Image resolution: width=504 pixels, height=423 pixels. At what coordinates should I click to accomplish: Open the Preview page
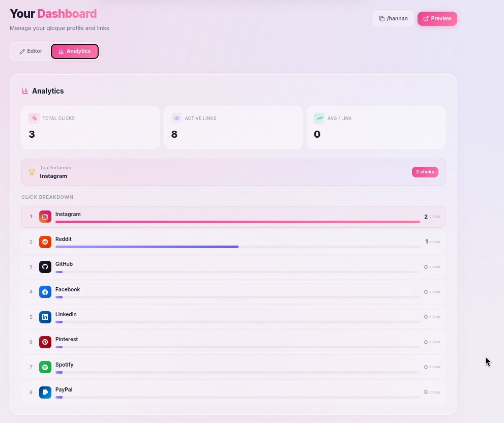(x=437, y=18)
